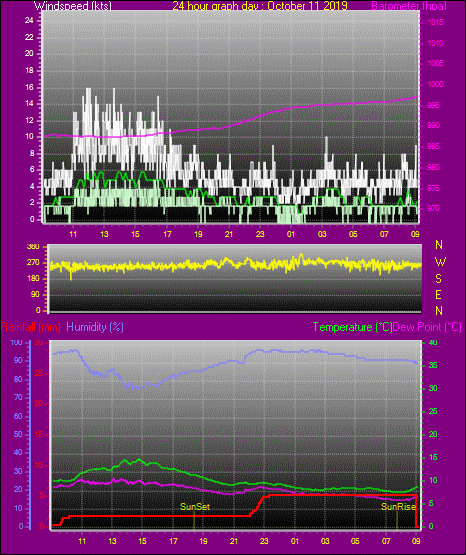466x555 pixels.
Task: Click the red 15 rainfall axis value
Action: [39, 435]
